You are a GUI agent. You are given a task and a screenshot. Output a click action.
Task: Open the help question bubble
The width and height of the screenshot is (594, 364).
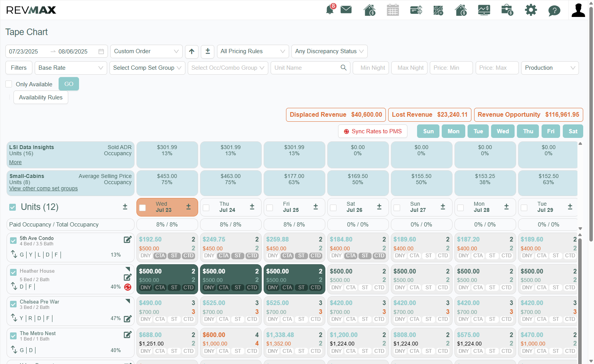pos(554,10)
